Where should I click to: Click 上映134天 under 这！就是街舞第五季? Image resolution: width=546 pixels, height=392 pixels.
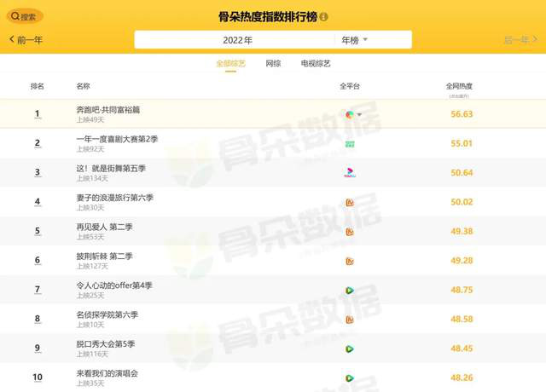coord(92,178)
